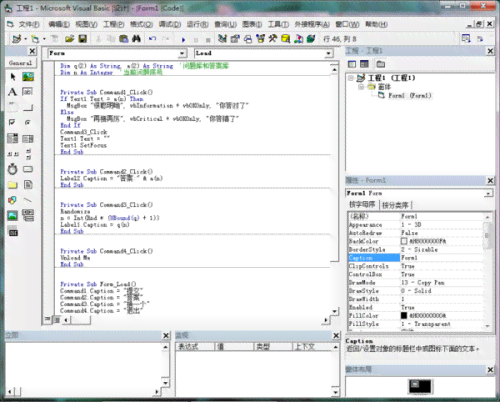Screen dimensions: 500x402
Task: Select the DirListBox folder control tool
Action: point(13,185)
